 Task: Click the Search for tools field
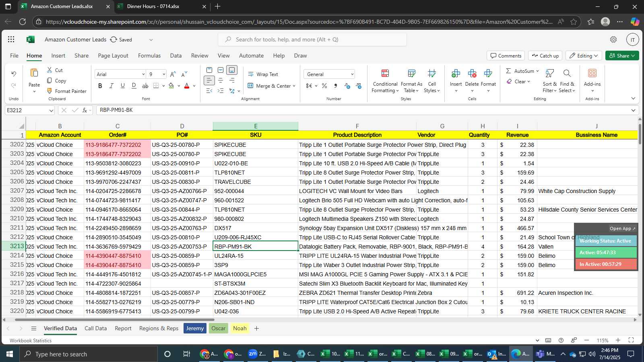[312, 39]
